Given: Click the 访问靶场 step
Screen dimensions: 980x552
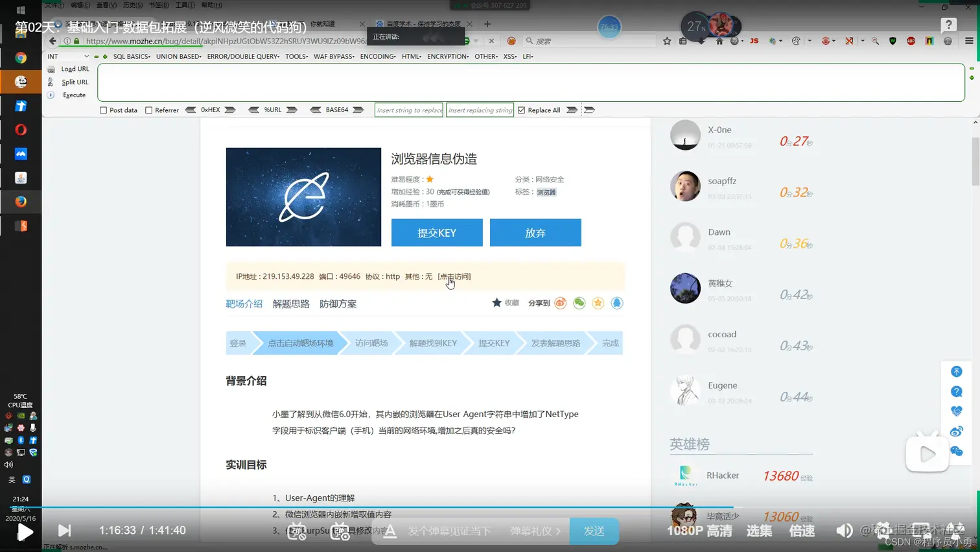Looking at the screenshot, I should 371,343.
